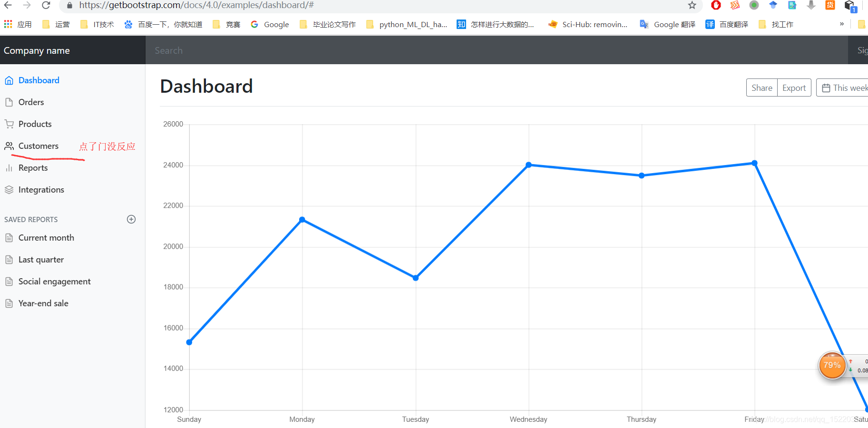Click the Last quarter document icon
Image resolution: width=868 pixels, height=428 pixels.
click(9, 260)
